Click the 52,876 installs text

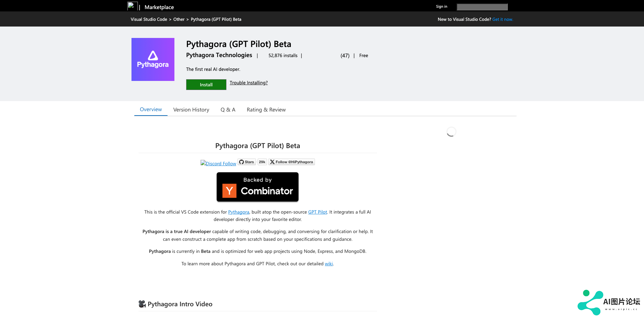[283, 56]
